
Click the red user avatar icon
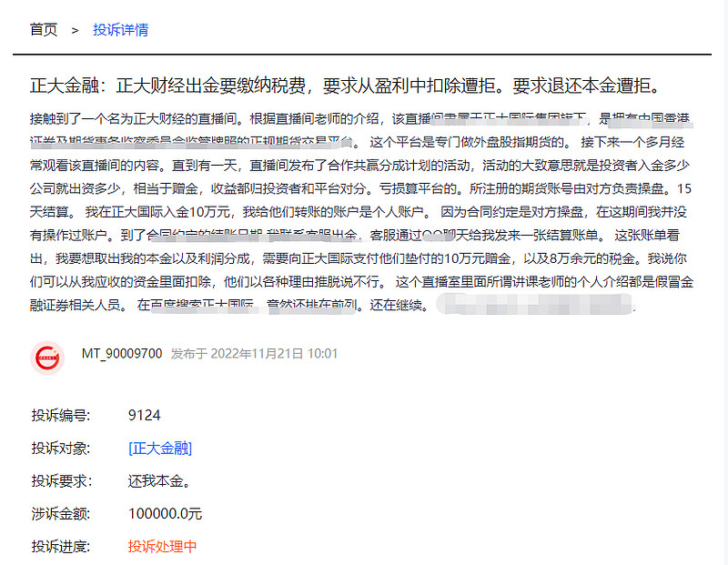(47, 358)
